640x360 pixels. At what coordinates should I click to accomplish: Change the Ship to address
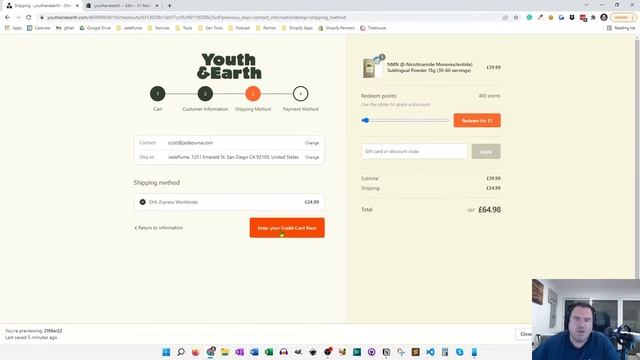312,157
